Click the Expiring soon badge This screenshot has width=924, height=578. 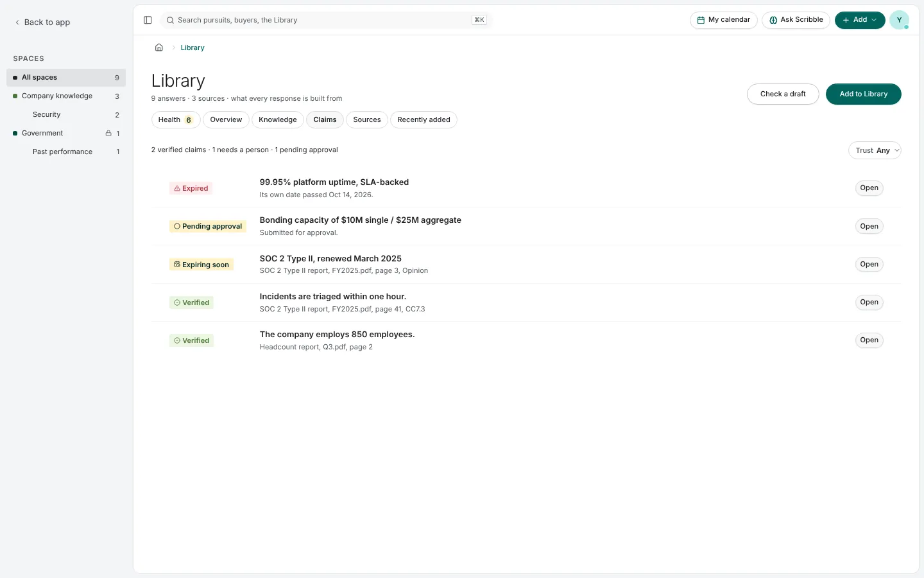pyautogui.click(x=201, y=265)
